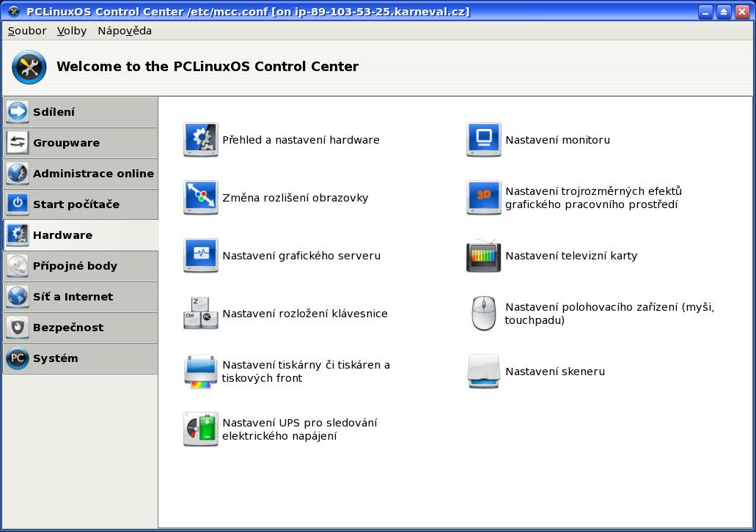Click the Nastavení monitoru icon

(x=483, y=140)
